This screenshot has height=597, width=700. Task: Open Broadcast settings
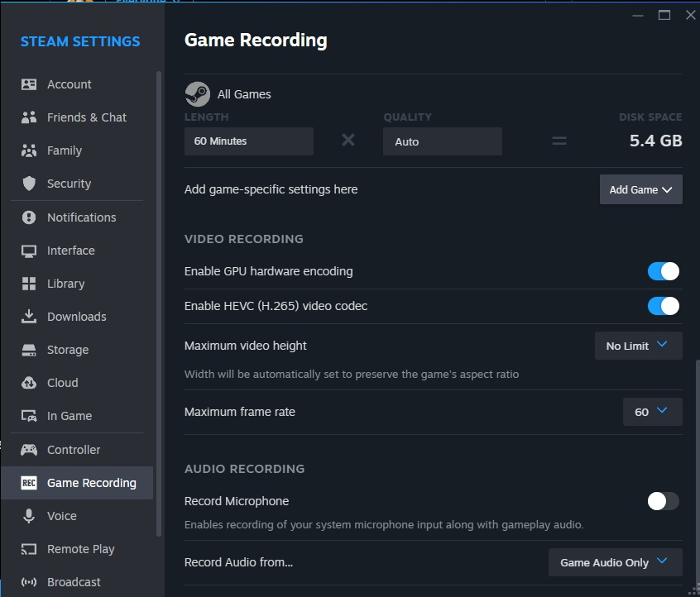[77, 582]
